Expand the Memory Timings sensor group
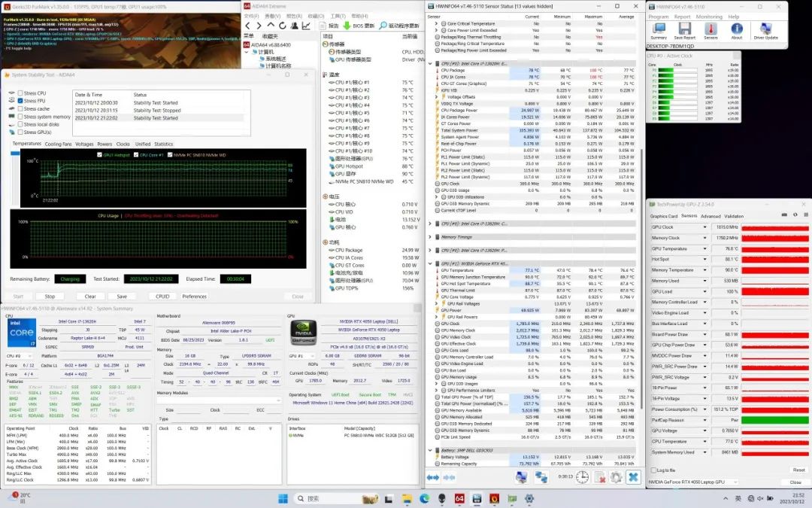 pos(430,236)
